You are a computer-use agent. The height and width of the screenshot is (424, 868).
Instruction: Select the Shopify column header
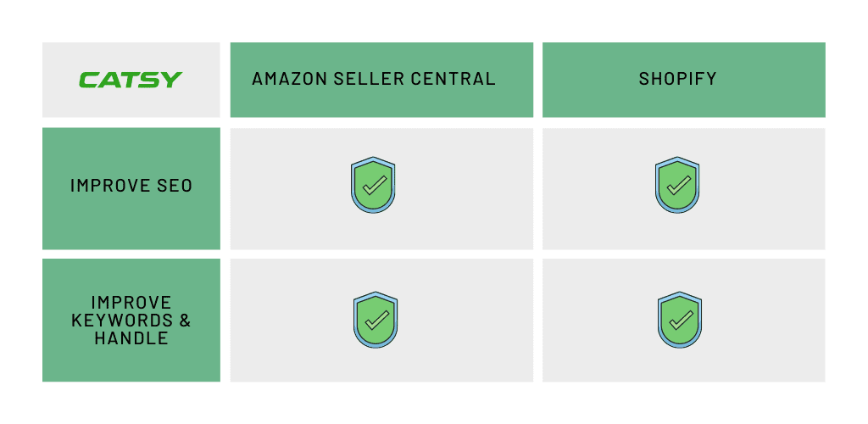click(684, 80)
